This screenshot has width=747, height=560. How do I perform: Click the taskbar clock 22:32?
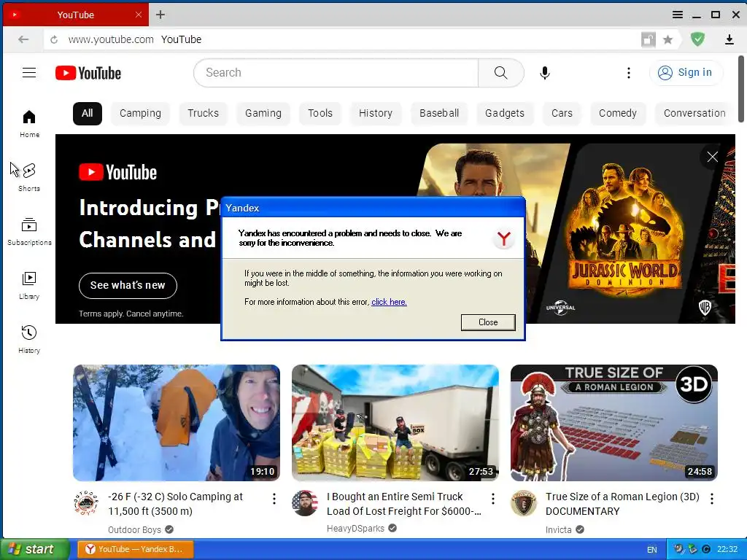coord(727,549)
